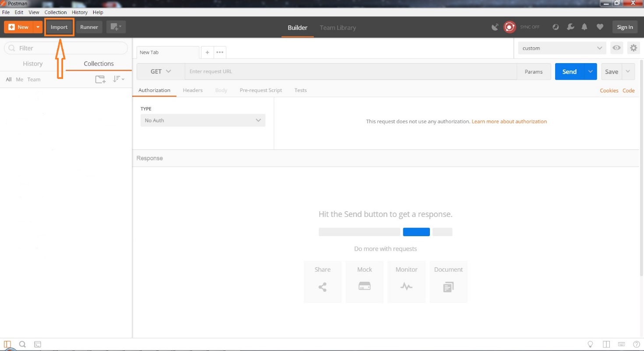Open the History menu in menu bar
The image size is (644, 351).
pyautogui.click(x=80, y=12)
